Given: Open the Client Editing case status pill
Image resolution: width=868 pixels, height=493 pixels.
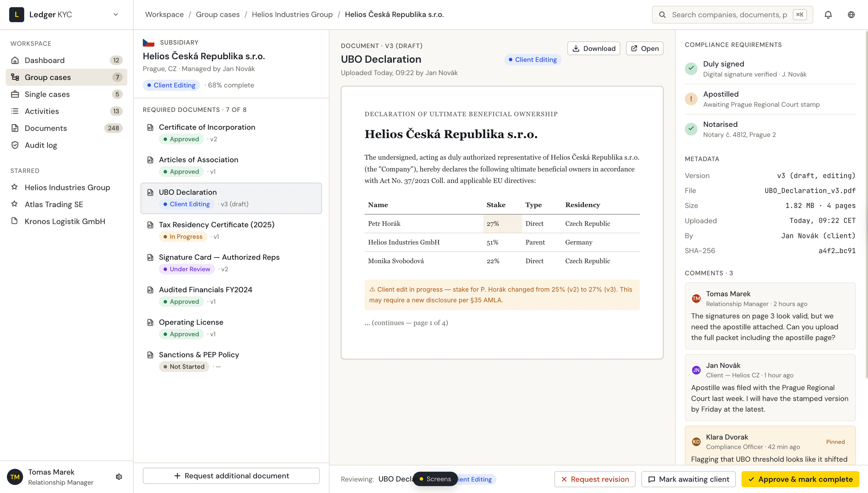Looking at the screenshot, I should [171, 85].
